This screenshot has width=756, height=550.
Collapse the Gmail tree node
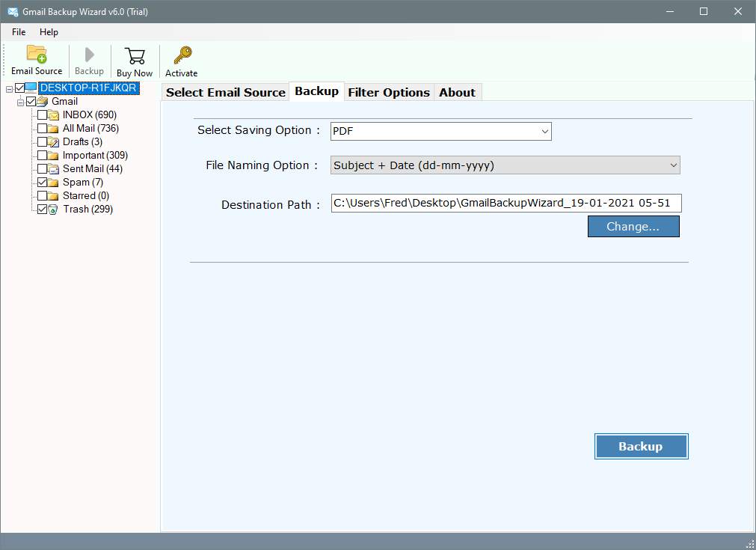20,103
